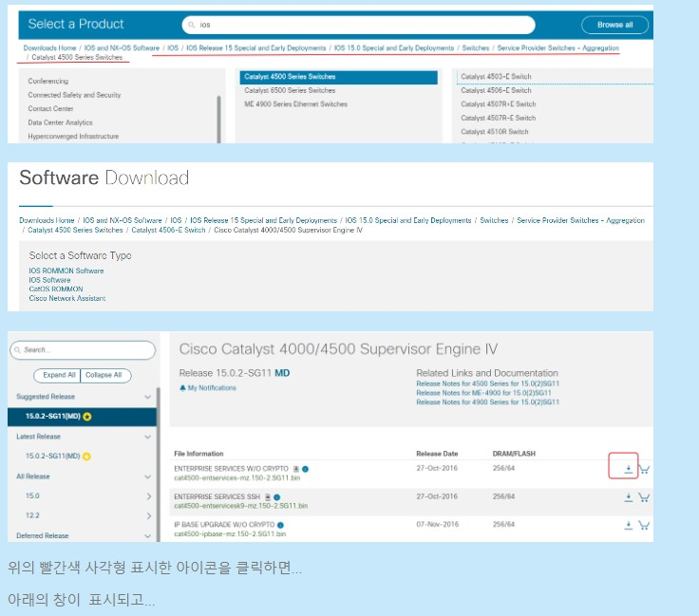Choose Catalyst 4510R Switch
Image resolution: width=699 pixels, height=616 pixels.
tap(495, 132)
